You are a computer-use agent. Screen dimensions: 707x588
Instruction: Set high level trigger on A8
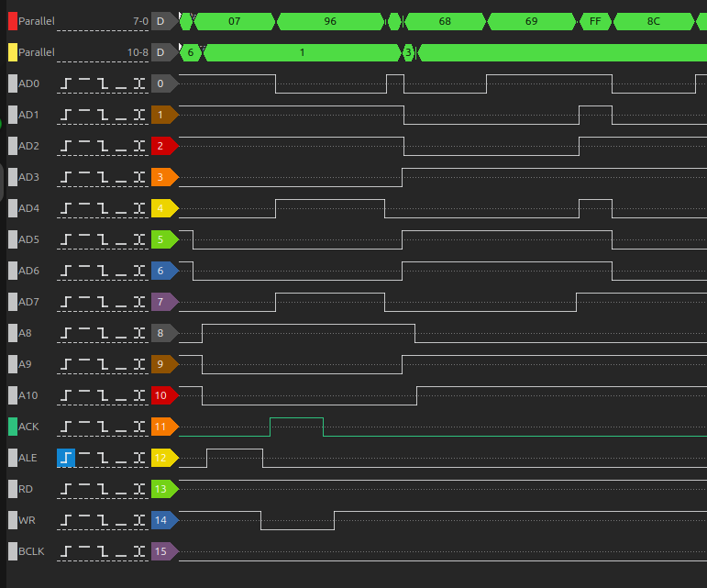click(x=84, y=333)
